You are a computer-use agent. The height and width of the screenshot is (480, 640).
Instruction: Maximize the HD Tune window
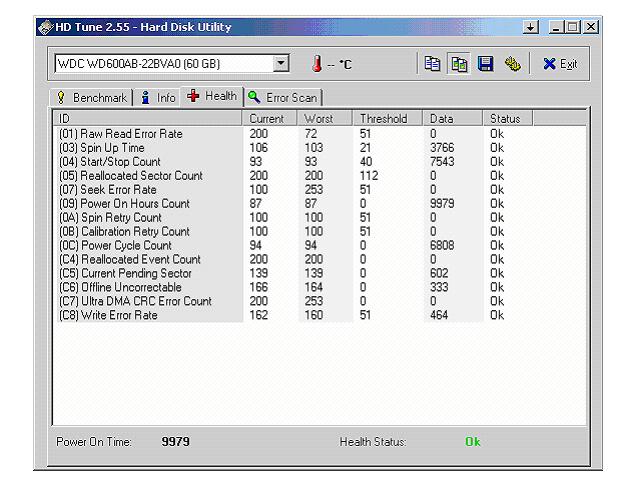pyautogui.click(x=572, y=27)
